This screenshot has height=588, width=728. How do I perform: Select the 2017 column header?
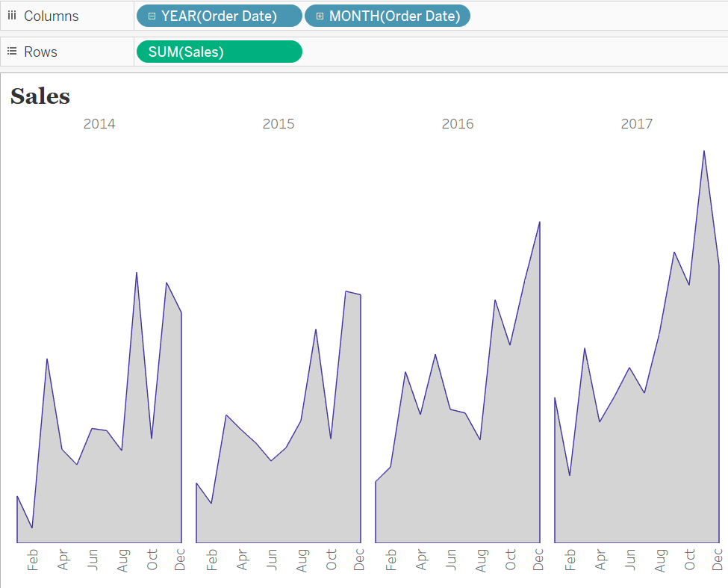(x=636, y=124)
